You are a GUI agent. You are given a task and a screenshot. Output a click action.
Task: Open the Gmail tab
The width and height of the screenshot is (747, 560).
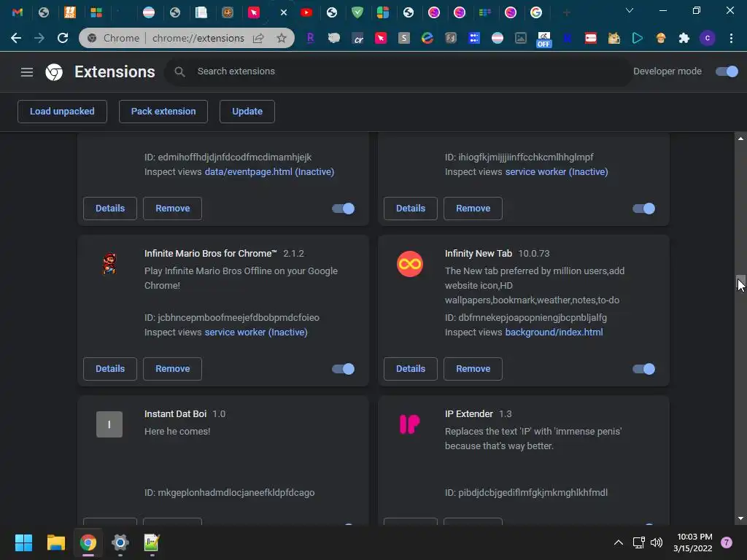[x=18, y=12]
